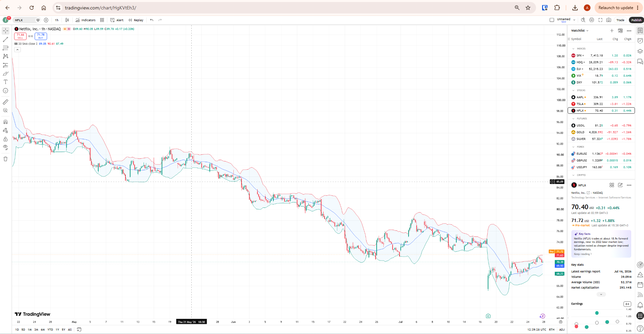Select the 5Y time range tab
Viewport: 644px width, 334px height.
tap(64, 330)
